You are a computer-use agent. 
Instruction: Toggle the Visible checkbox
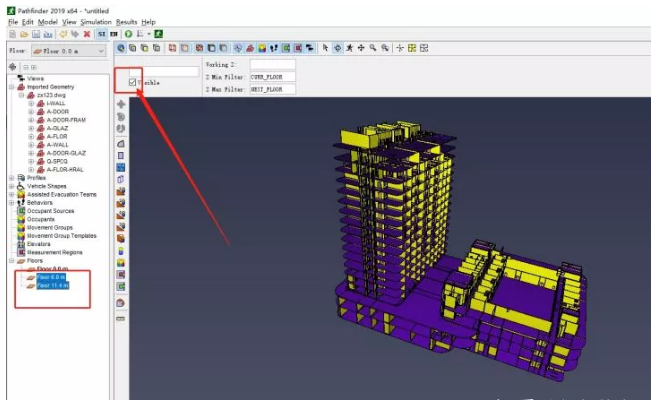(x=132, y=82)
